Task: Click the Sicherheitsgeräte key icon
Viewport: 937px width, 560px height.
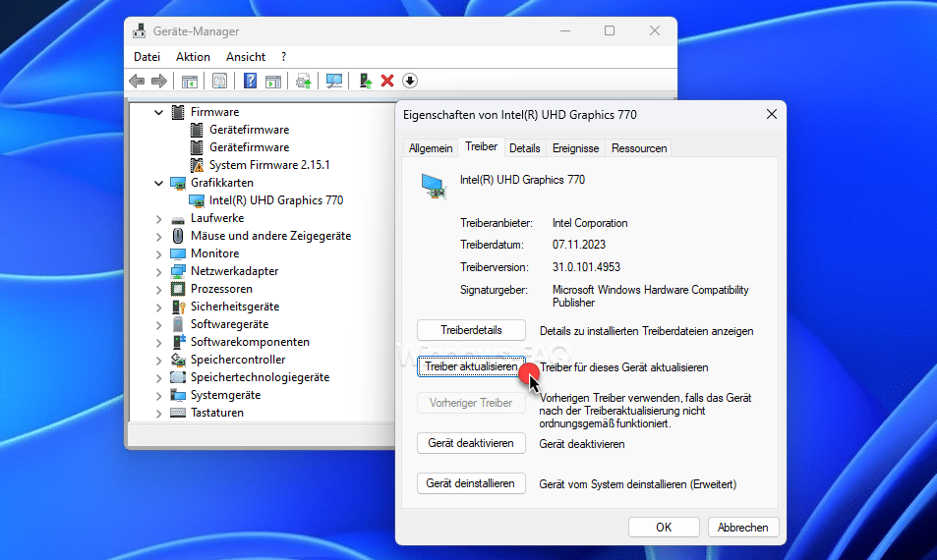Action: [178, 307]
